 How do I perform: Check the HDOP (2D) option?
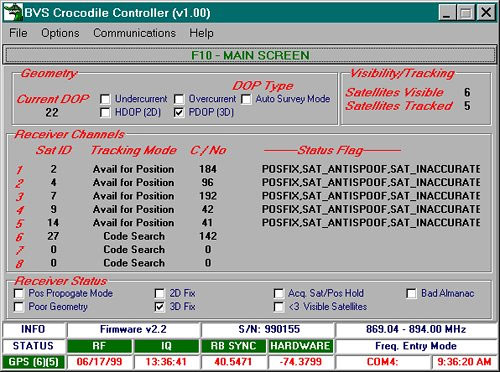click(105, 113)
